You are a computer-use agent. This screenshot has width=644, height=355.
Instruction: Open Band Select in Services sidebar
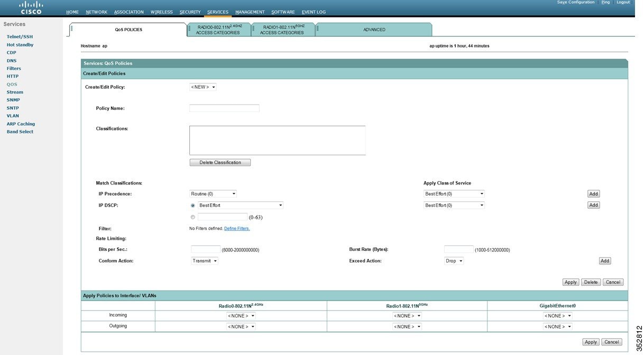[20, 132]
